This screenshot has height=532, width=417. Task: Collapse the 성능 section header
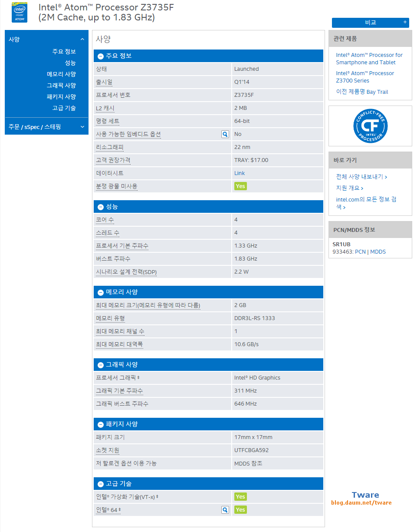pyautogui.click(x=208, y=207)
